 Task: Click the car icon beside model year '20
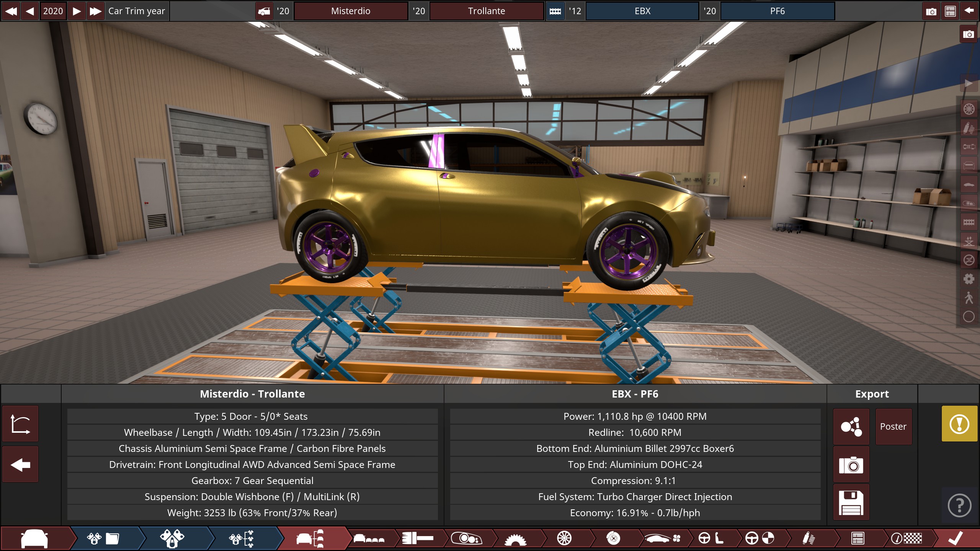[x=264, y=11]
